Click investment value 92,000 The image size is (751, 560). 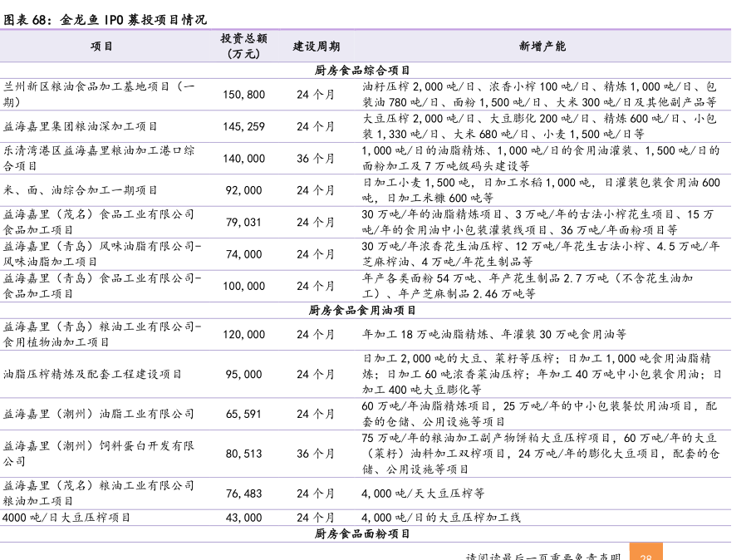243,190
